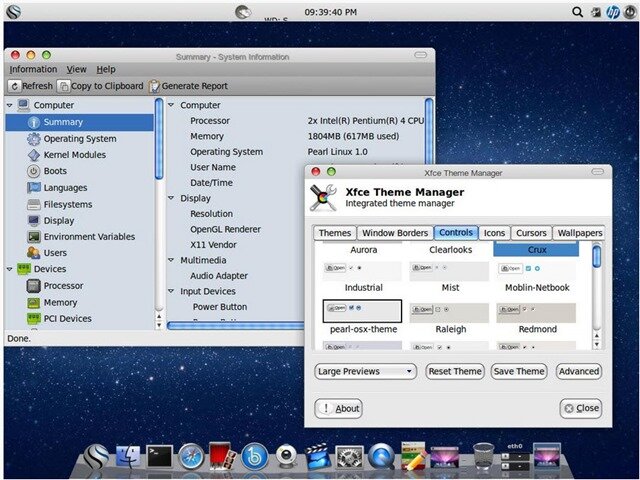Select Memory entry under Devices
640x480 pixels.
point(52,302)
